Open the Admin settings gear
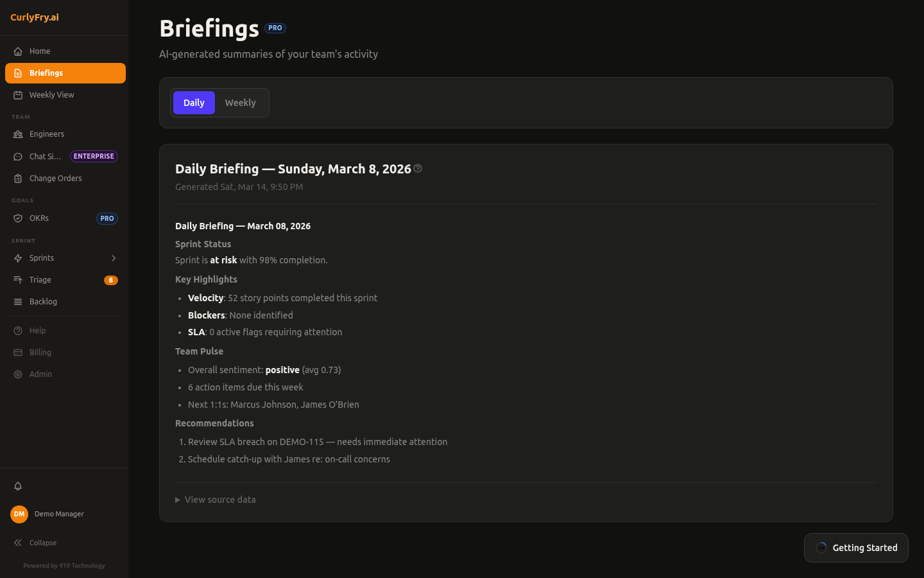The image size is (924, 578). (x=18, y=374)
